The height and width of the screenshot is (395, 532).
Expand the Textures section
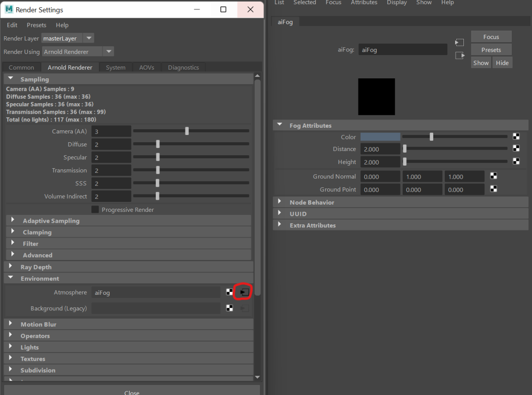[x=10, y=358]
